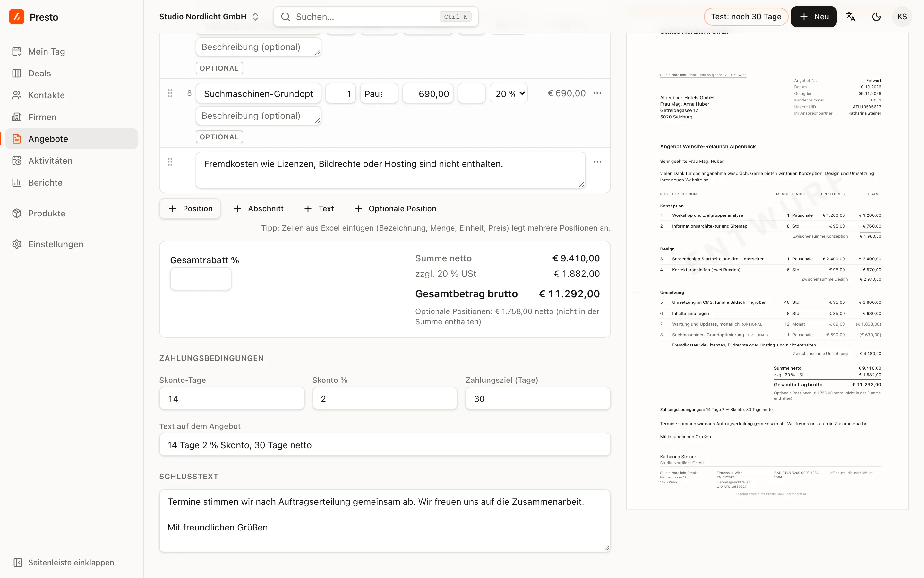The height and width of the screenshot is (578, 924).
Task: Expand the Studio Nordlicht GmbH workspace switcher
Action: tap(209, 17)
